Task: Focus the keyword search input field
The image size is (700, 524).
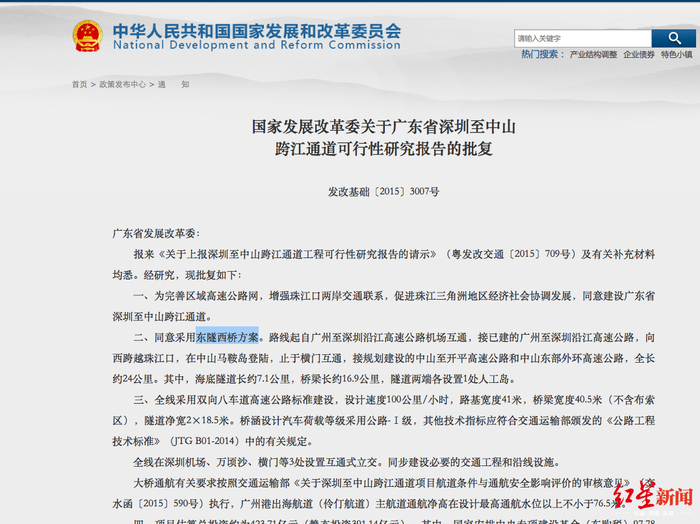Action: click(x=583, y=38)
